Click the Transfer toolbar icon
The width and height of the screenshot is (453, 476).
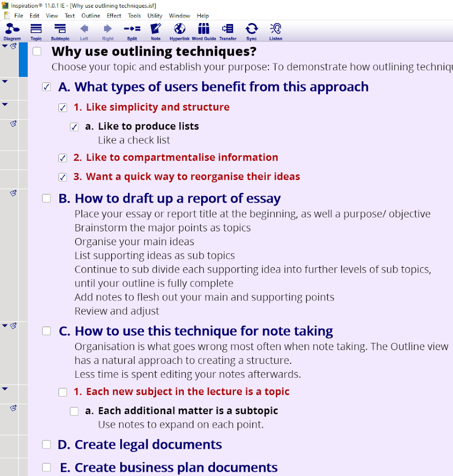(228, 31)
